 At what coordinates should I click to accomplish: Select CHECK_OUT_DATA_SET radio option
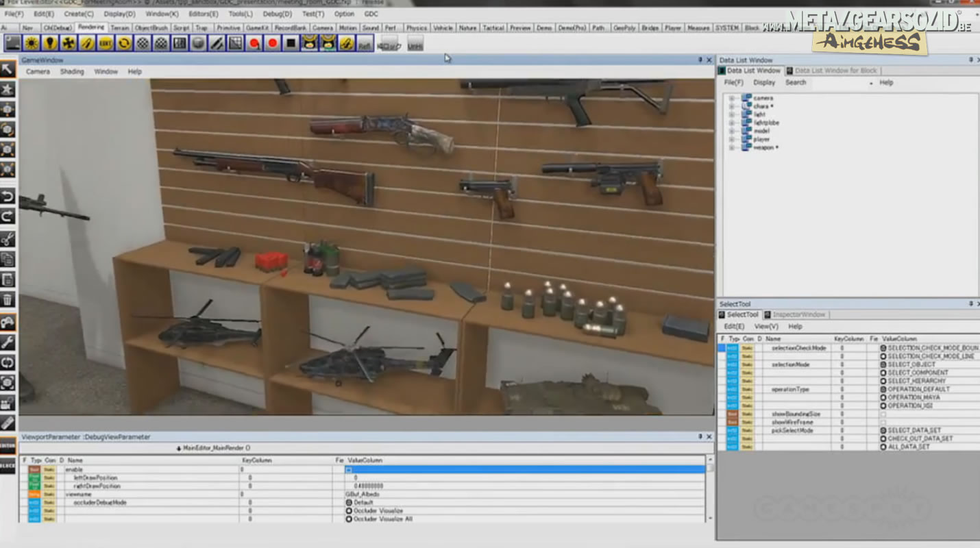click(x=883, y=438)
